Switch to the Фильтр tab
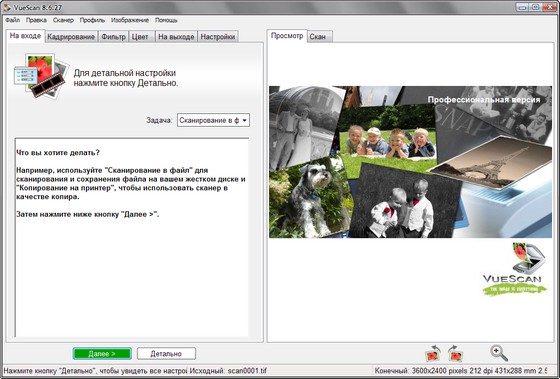 tap(113, 36)
